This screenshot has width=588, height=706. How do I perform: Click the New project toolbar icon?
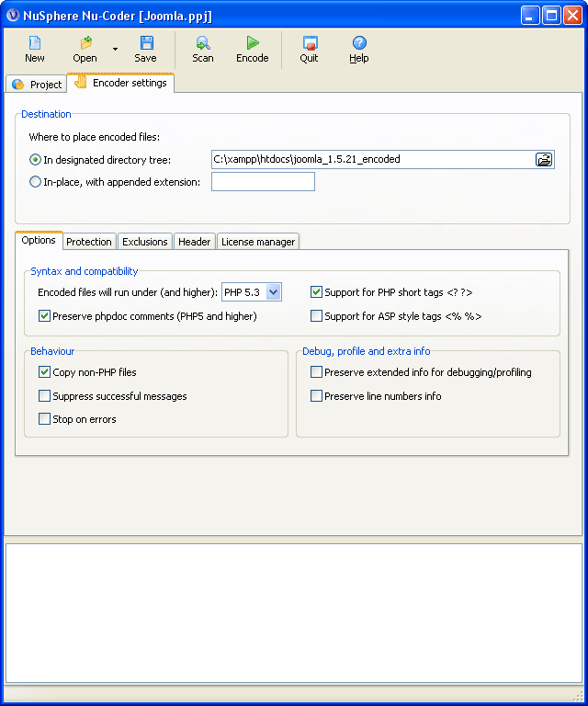pyautogui.click(x=35, y=43)
